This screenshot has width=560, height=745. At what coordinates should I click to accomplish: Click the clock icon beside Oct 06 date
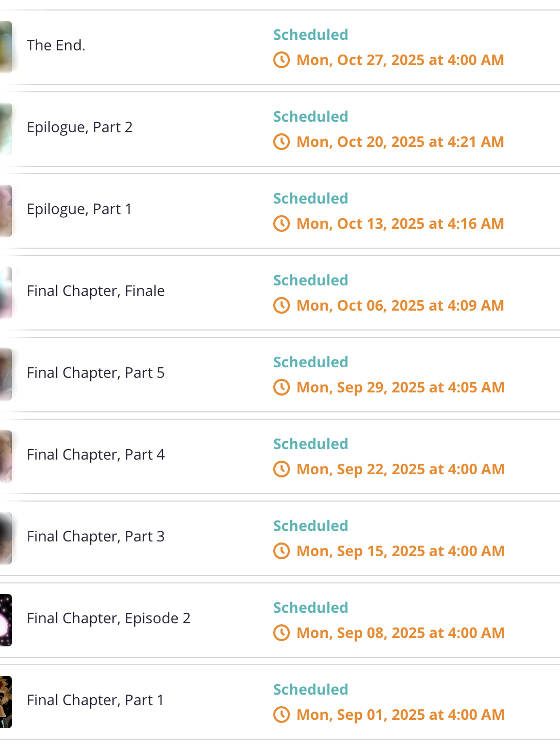coord(282,305)
